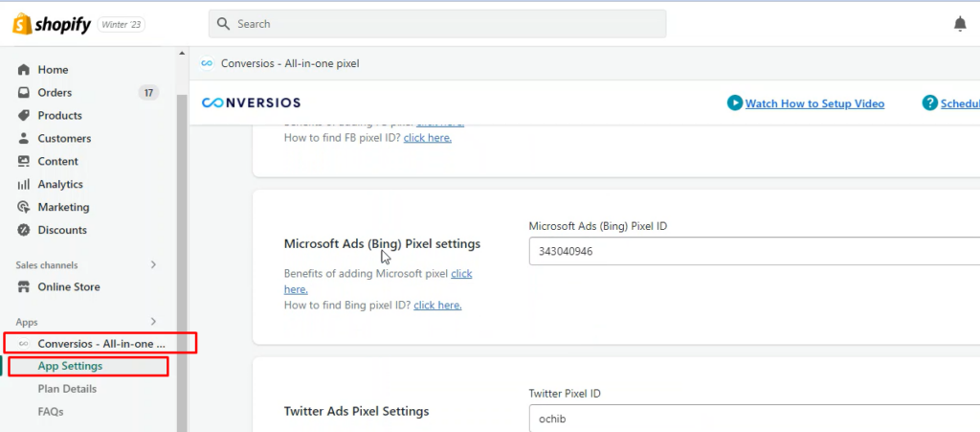Click the Shopify logo
The image size is (980, 432).
tap(52, 24)
